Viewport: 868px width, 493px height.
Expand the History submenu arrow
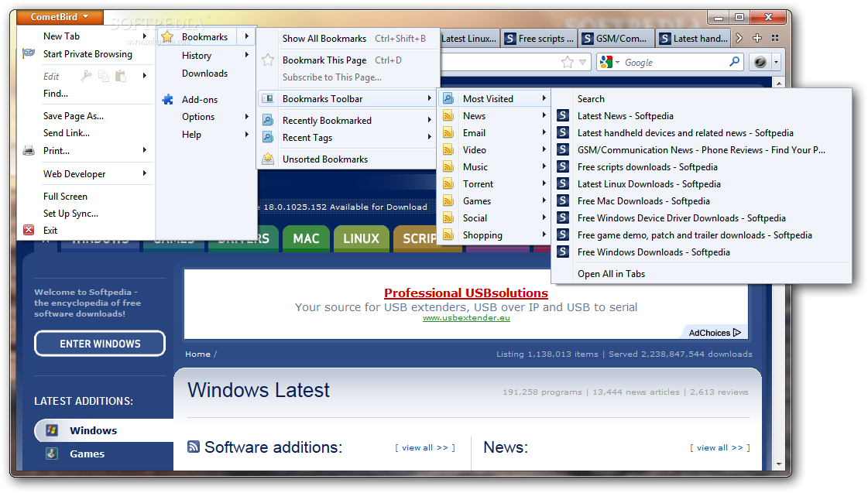[x=246, y=55]
